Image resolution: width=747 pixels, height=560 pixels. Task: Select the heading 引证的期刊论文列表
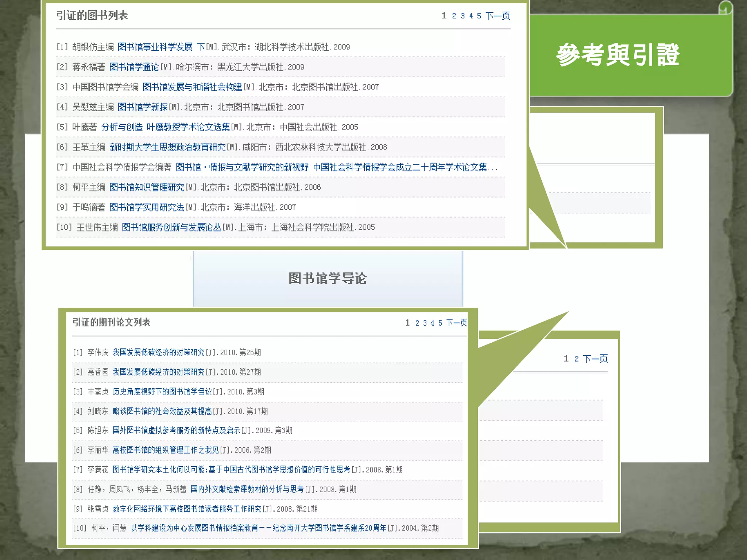(111, 322)
